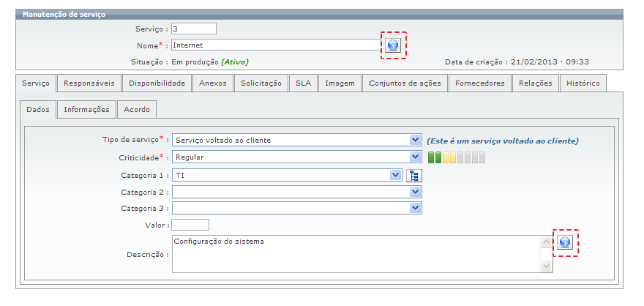Select the Dados sub-tab
The width and height of the screenshot is (644, 306).
[38, 110]
